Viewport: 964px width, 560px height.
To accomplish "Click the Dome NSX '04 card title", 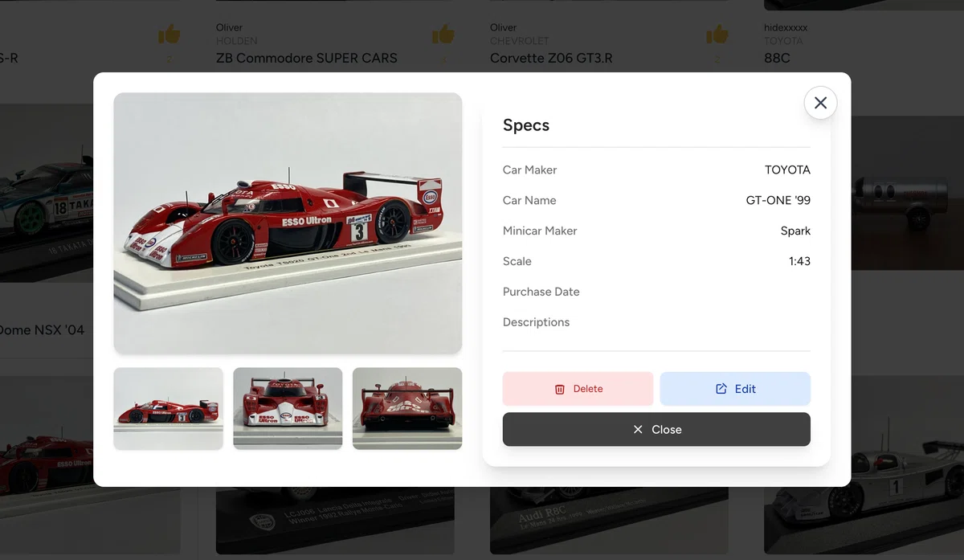I will [42, 329].
